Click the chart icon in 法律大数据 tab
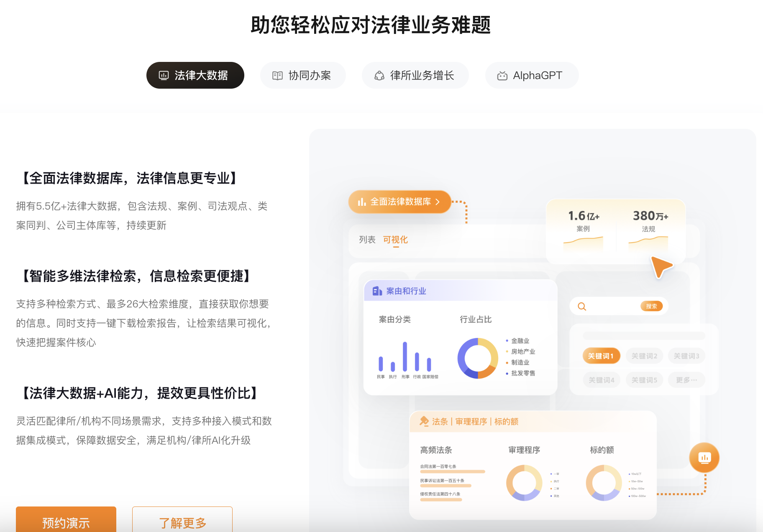The width and height of the screenshot is (763, 532). [164, 76]
